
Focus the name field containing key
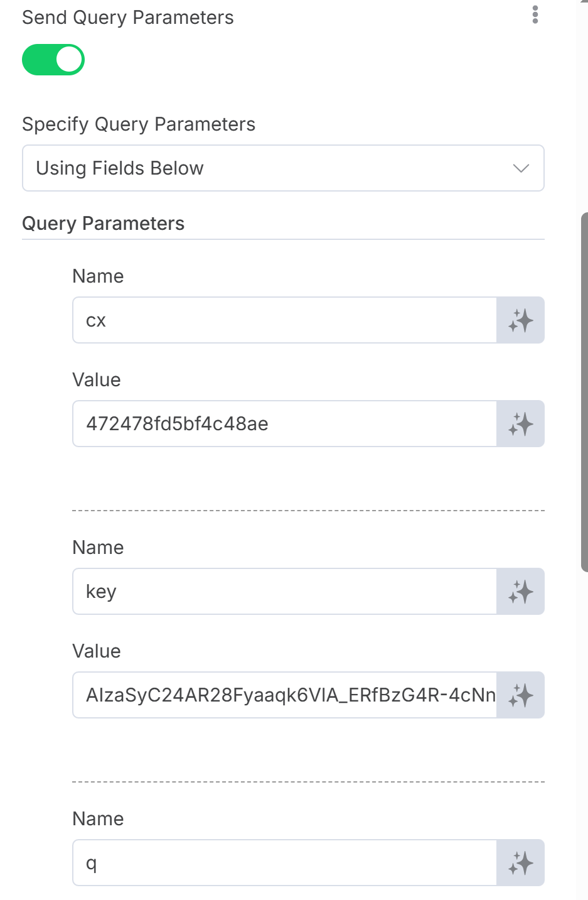pos(285,592)
